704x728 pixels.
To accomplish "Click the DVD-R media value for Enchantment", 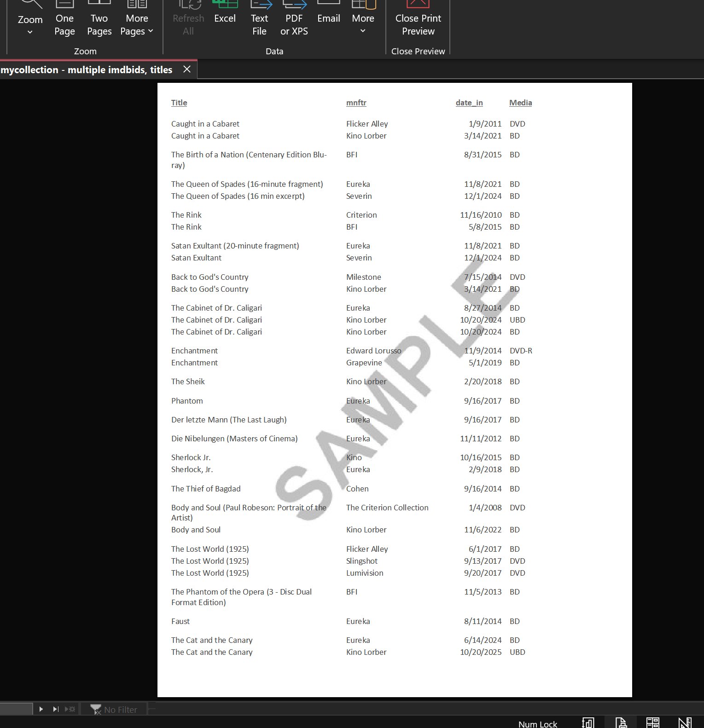I will click(521, 351).
